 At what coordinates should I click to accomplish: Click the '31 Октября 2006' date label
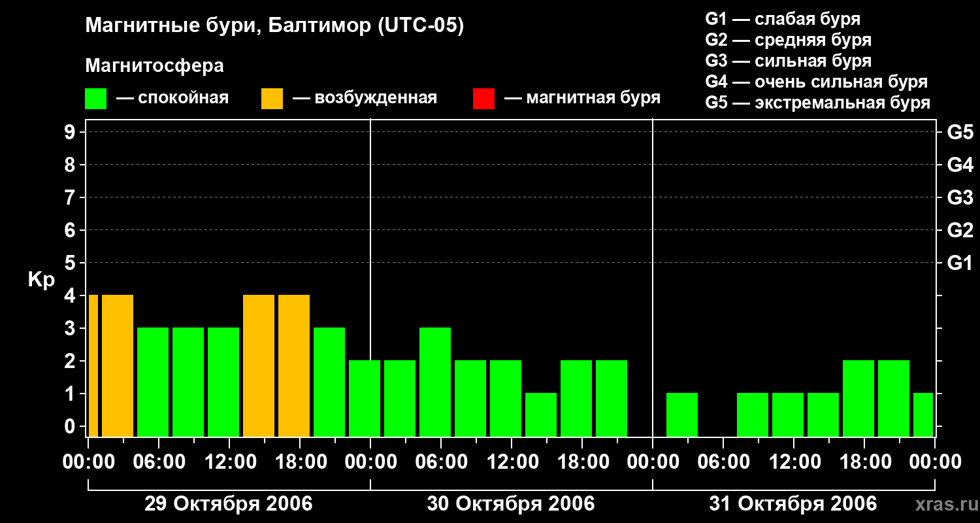click(793, 504)
